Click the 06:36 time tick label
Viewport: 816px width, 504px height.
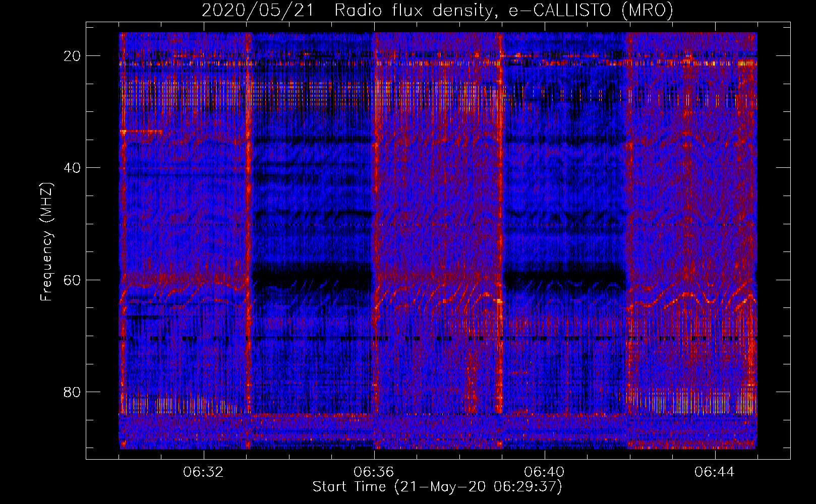click(x=374, y=472)
